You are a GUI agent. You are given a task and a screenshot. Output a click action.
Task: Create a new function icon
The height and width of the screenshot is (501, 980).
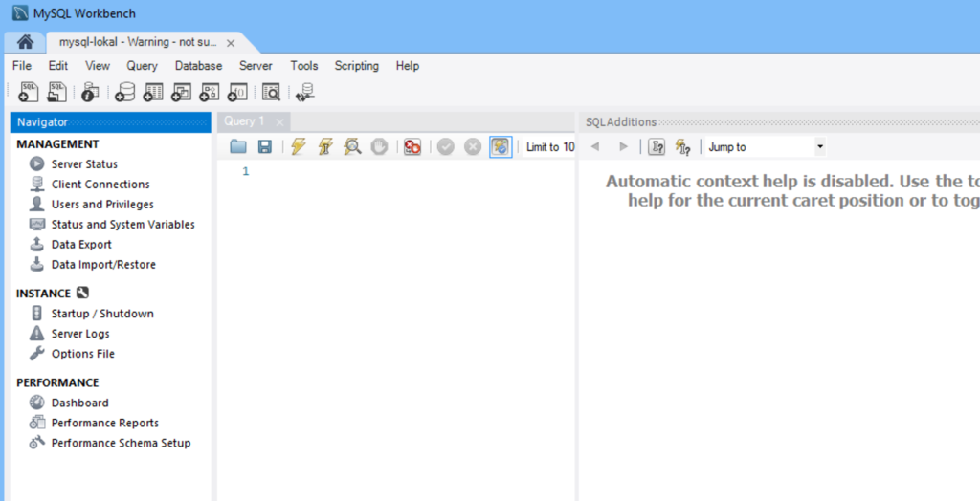[237, 92]
